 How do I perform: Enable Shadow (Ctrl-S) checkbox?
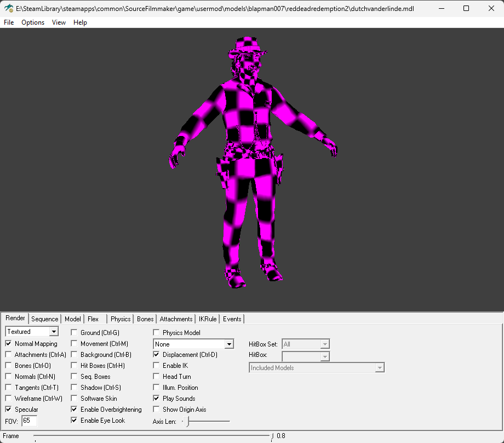pyautogui.click(x=75, y=387)
